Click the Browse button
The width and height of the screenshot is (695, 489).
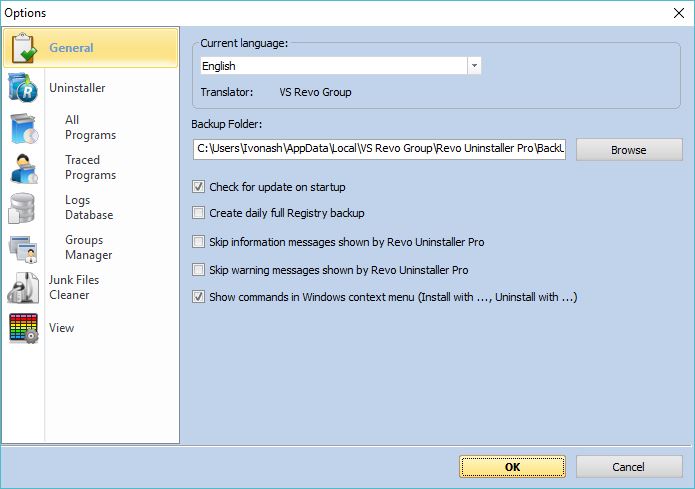point(629,150)
